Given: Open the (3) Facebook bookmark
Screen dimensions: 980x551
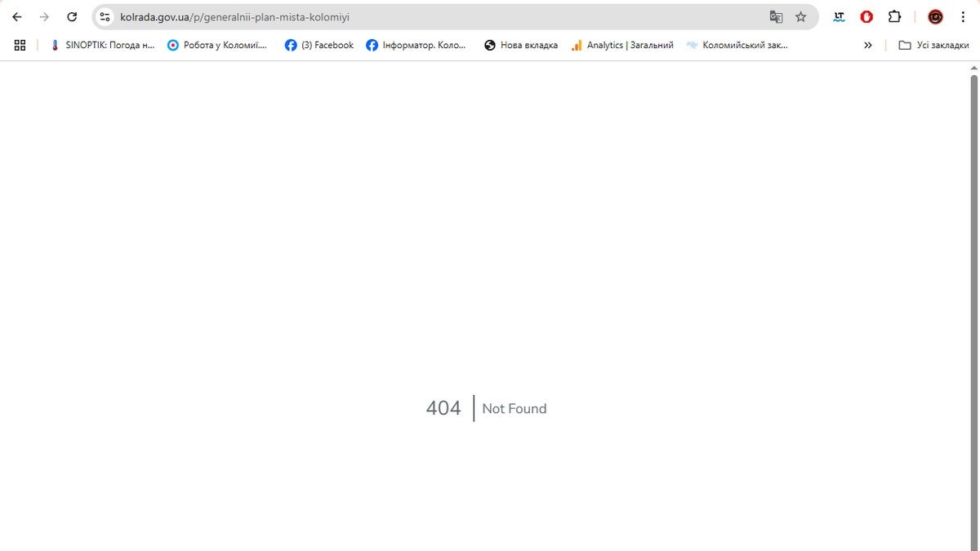Looking at the screenshot, I should (319, 46).
